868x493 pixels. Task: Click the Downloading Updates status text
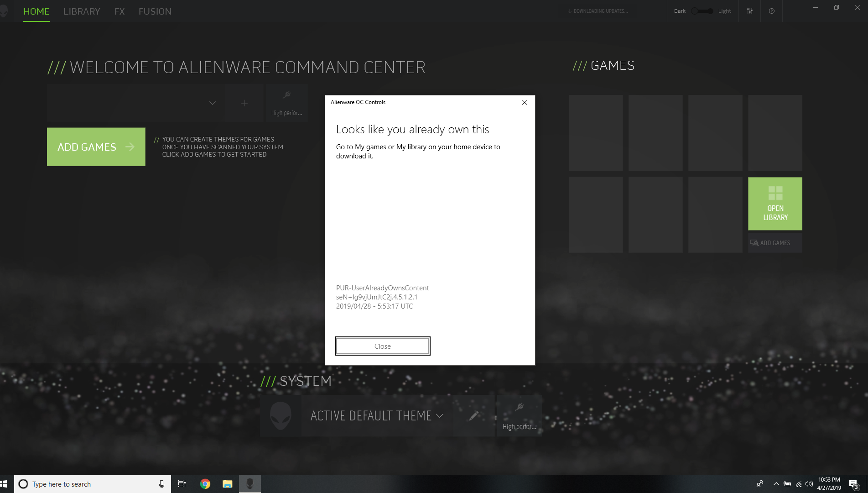point(598,11)
